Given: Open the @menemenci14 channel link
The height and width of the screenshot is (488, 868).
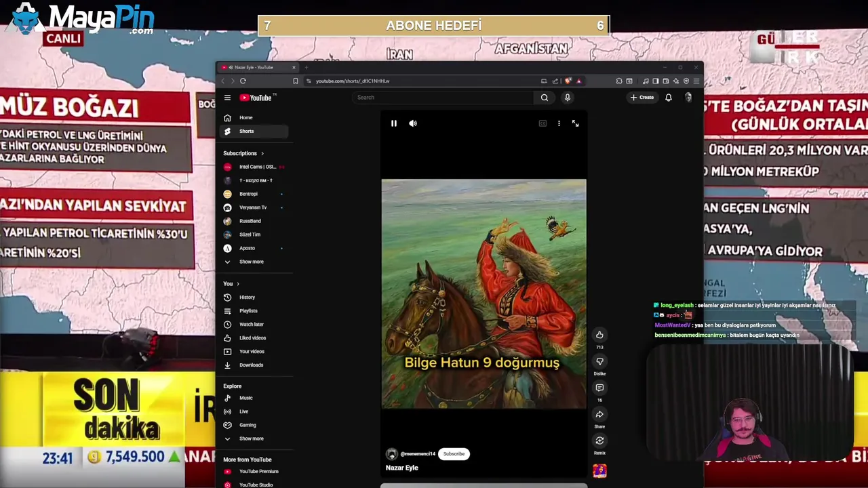Looking at the screenshot, I should point(418,454).
